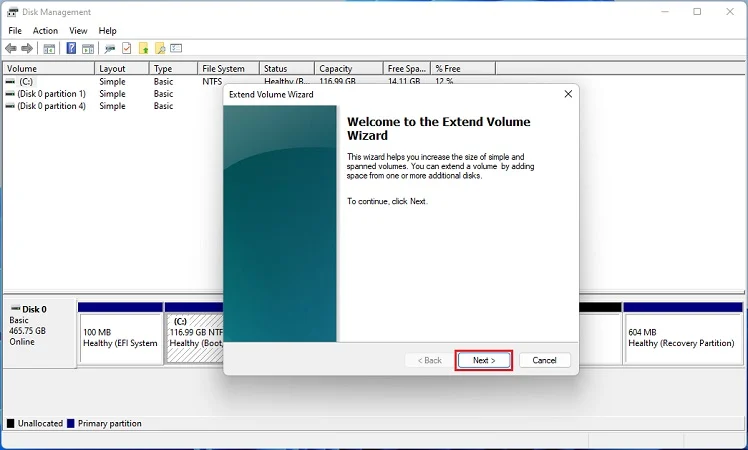The image size is (748, 450).
Task: Click the Disk 0 partition 1 drive icon
Action: pos(10,94)
